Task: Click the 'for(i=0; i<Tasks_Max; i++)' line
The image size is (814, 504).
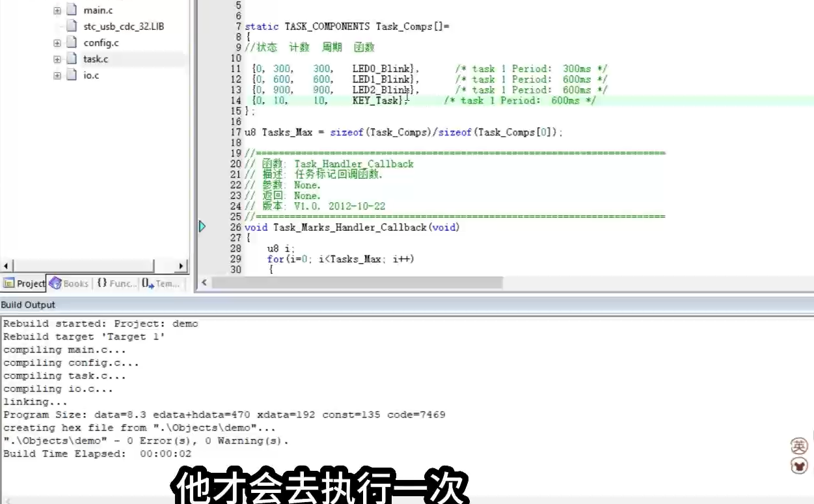Action: (x=340, y=259)
